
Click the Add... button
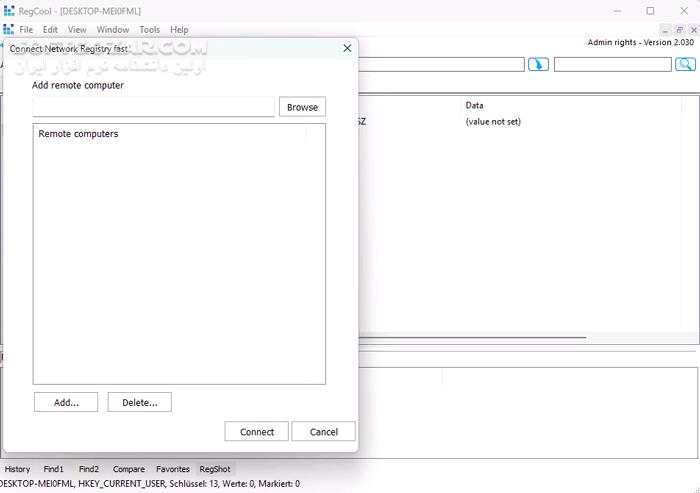coord(66,402)
